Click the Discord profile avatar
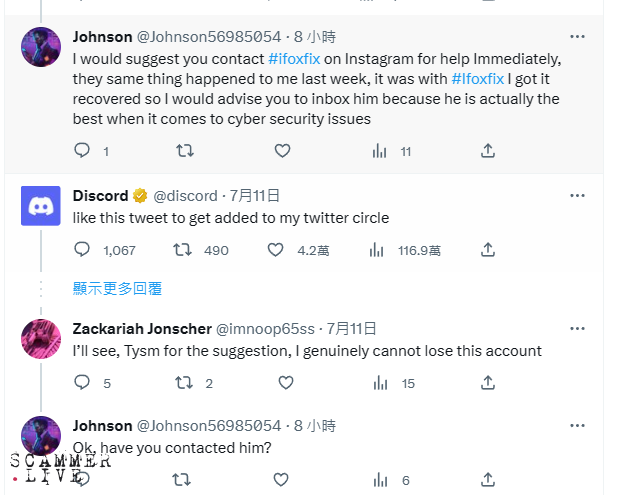Viewport: 619px width, 495px height. [x=41, y=206]
